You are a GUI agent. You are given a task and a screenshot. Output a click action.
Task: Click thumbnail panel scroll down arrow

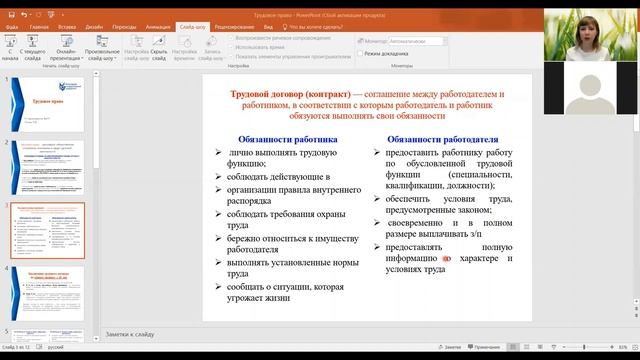96,338
